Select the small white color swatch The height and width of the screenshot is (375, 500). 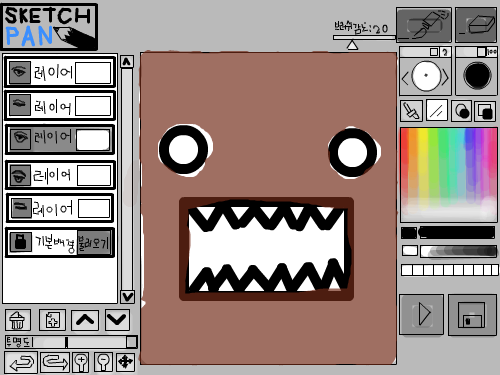[410, 250]
